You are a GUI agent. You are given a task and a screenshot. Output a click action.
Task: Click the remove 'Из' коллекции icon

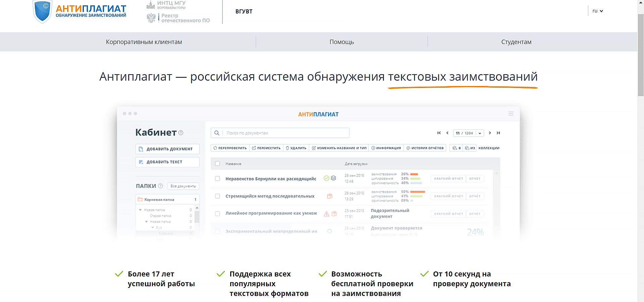(x=470, y=148)
